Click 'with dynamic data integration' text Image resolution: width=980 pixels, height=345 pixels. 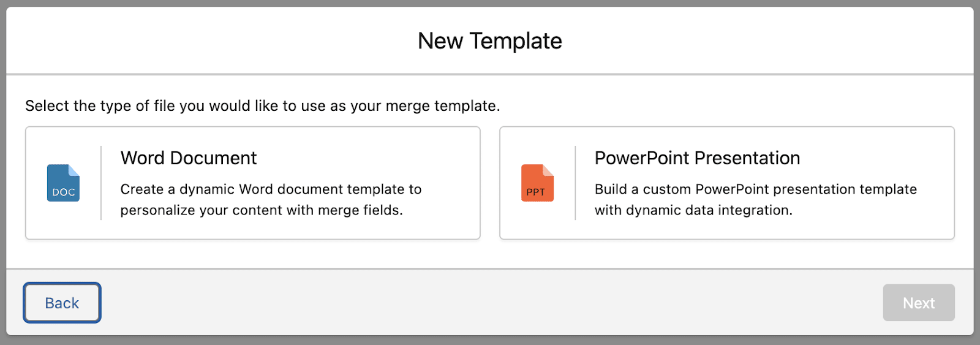[693, 210]
